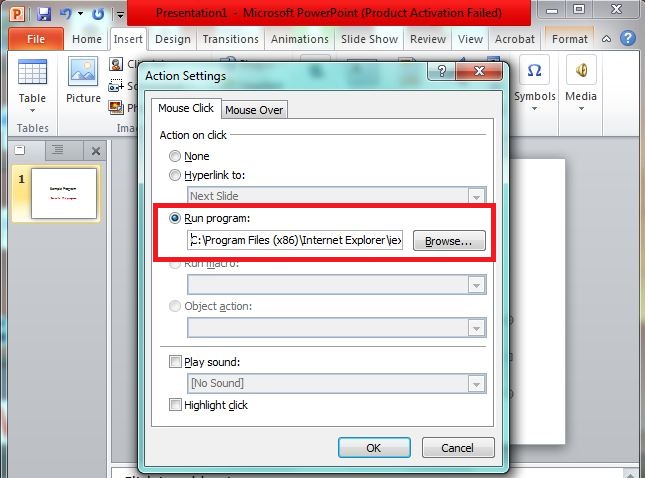Insert a Picture from the ribbon
The image size is (645, 478).
[83, 81]
